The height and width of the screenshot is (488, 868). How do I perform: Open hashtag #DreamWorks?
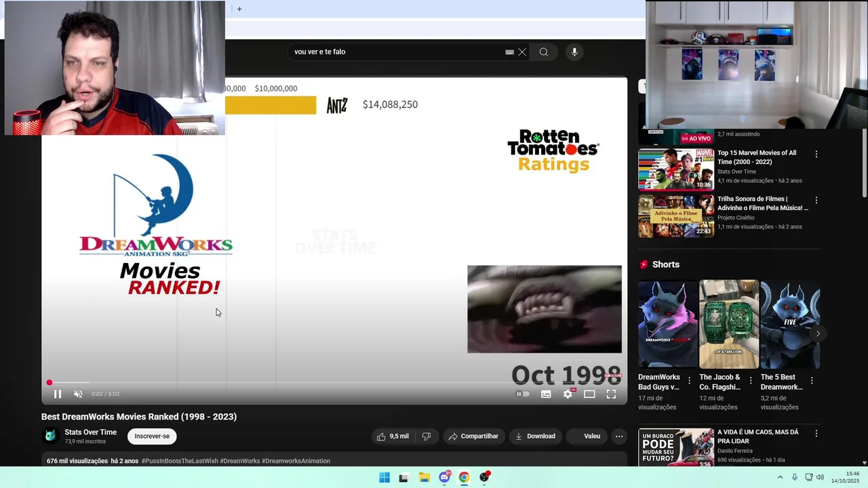(x=240, y=461)
